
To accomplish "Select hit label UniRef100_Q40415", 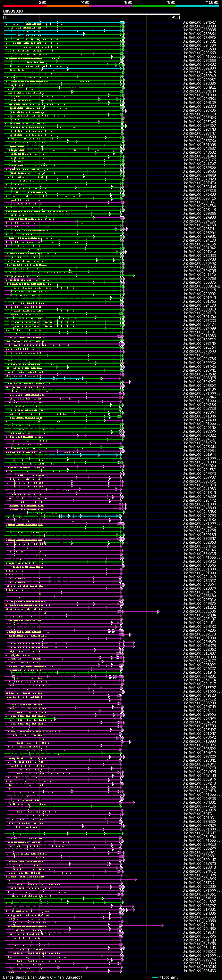I will coord(199,72).
